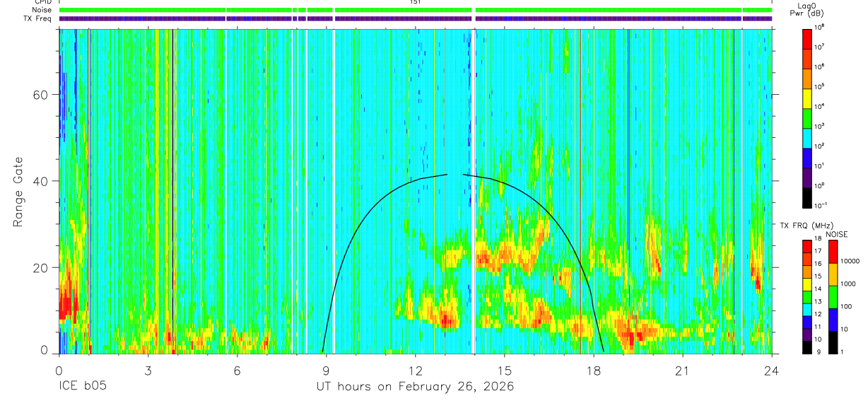Click 'UT hours on February 26, 2026' title
This screenshot has height=401, width=868.
click(x=415, y=387)
